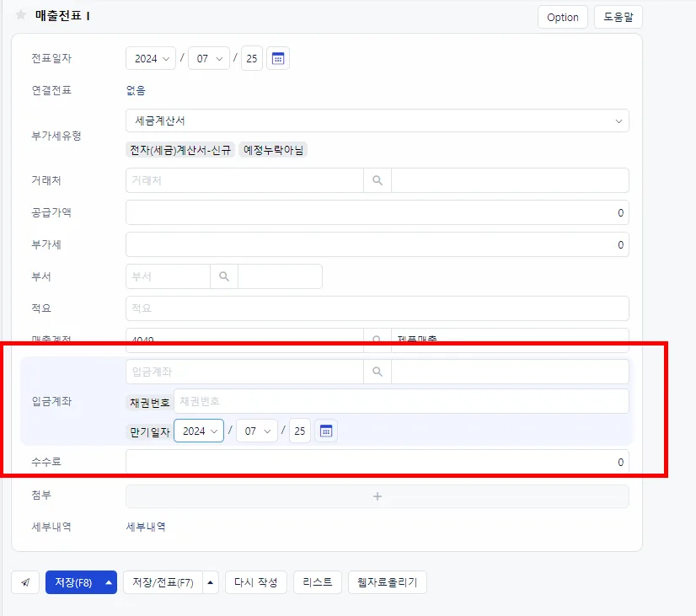Open 만기일자 year dropdown 2024
This screenshot has width=696, height=616.
coord(199,431)
